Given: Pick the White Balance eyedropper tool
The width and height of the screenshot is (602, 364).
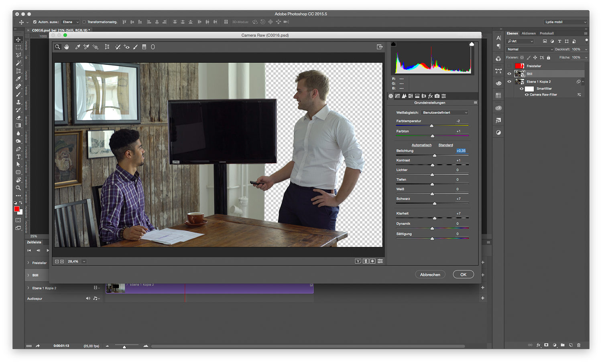Looking at the screenshot, I should [77, 47].
